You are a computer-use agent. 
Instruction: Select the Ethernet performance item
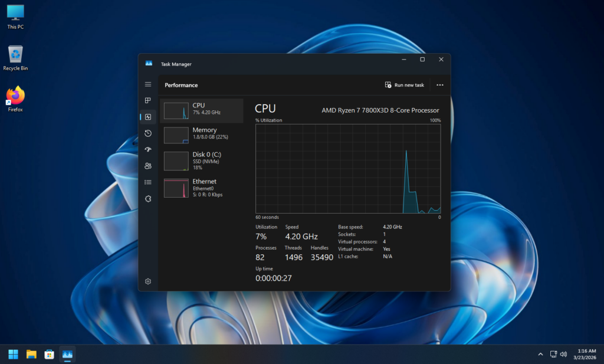click(202, 188)
